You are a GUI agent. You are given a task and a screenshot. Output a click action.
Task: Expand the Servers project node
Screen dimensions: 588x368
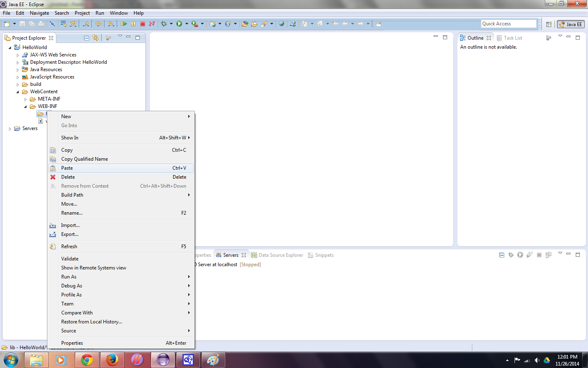[x=10, y=129]
